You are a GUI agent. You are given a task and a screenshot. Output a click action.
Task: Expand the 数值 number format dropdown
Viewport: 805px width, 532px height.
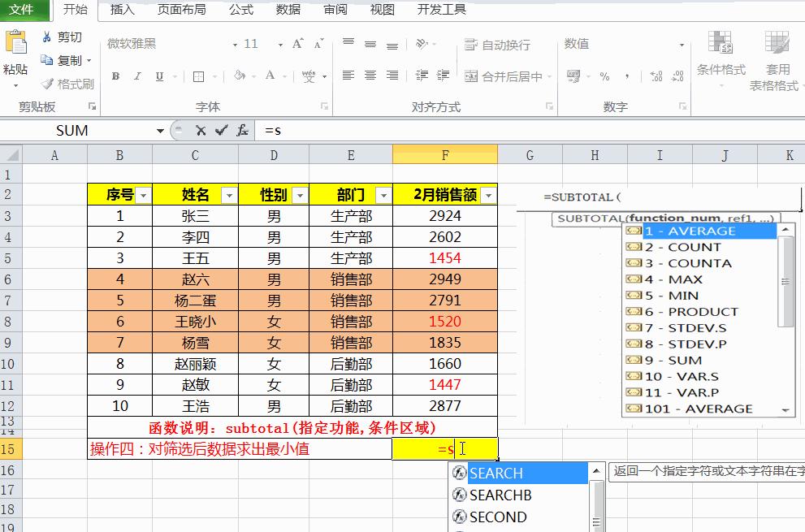[x=682, y=45]
